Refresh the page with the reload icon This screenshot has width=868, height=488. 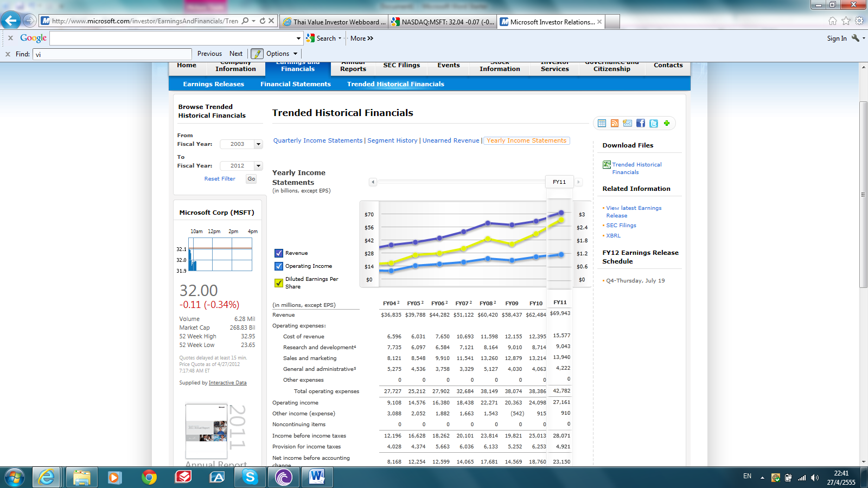click(x=263, y=21)
